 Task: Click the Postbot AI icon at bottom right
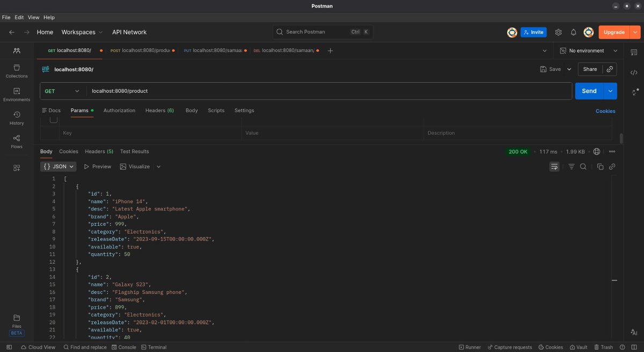634,333
